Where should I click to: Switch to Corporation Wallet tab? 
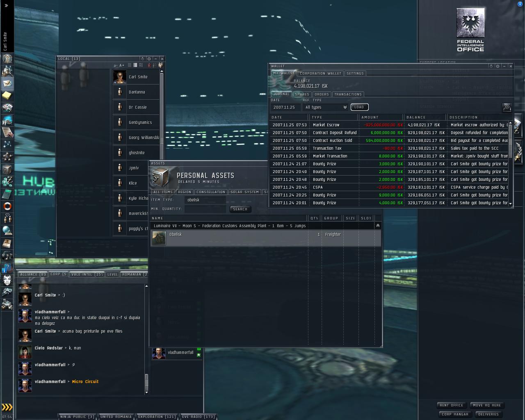point(320,73)
